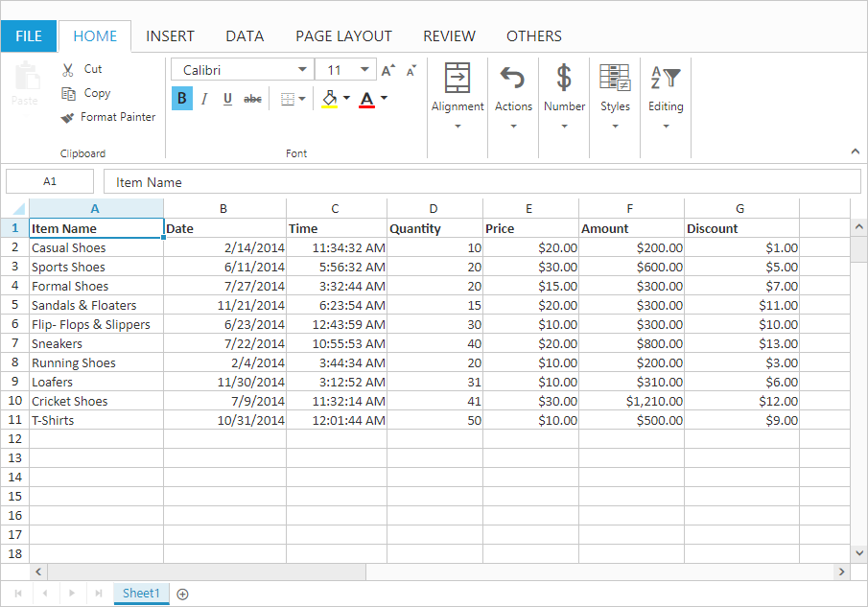The height and width of the screenshot is (607, 868).
Task: Toggle strikethrough formatting
Action: [x=250, y=98]
